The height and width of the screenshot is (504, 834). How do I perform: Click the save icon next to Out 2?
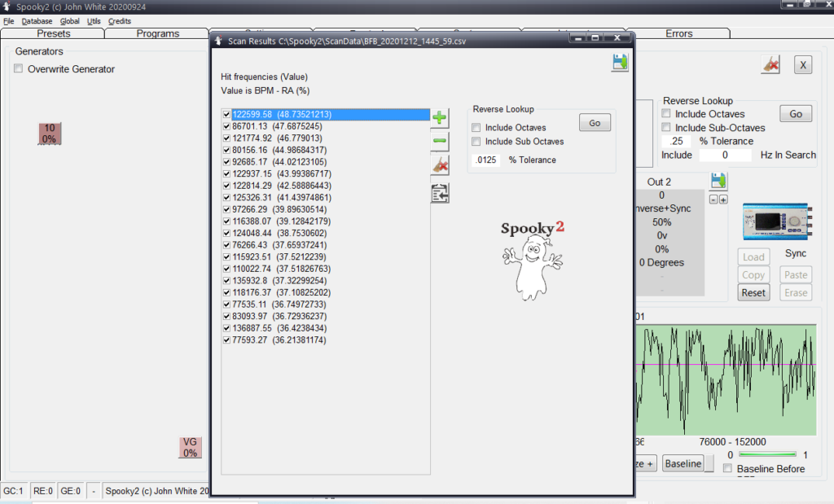pos(718,181)
